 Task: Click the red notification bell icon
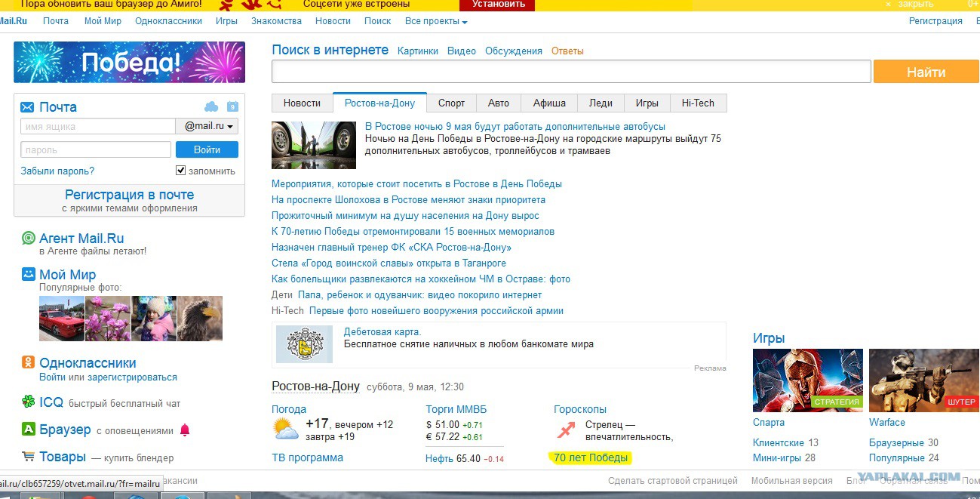point(185,430)
